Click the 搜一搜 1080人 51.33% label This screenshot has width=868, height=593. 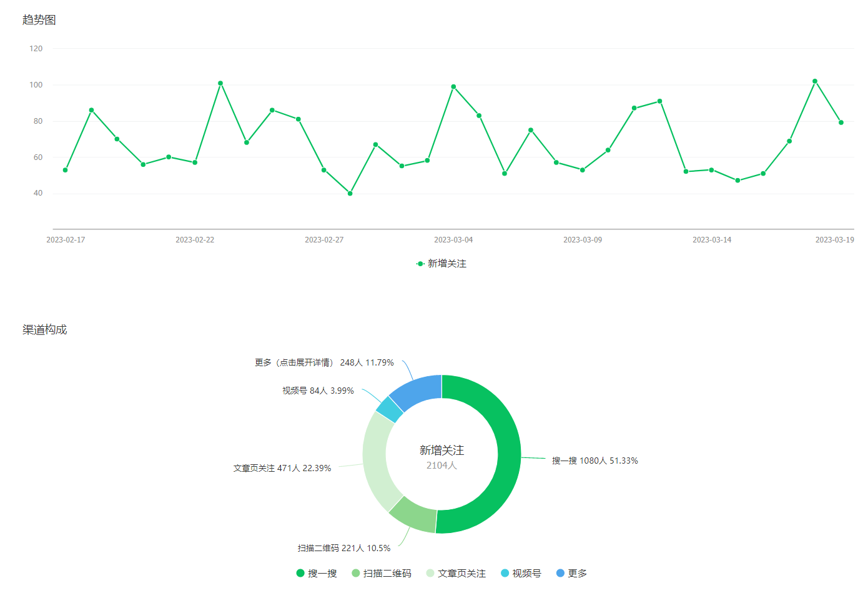[x=595, y=461]
